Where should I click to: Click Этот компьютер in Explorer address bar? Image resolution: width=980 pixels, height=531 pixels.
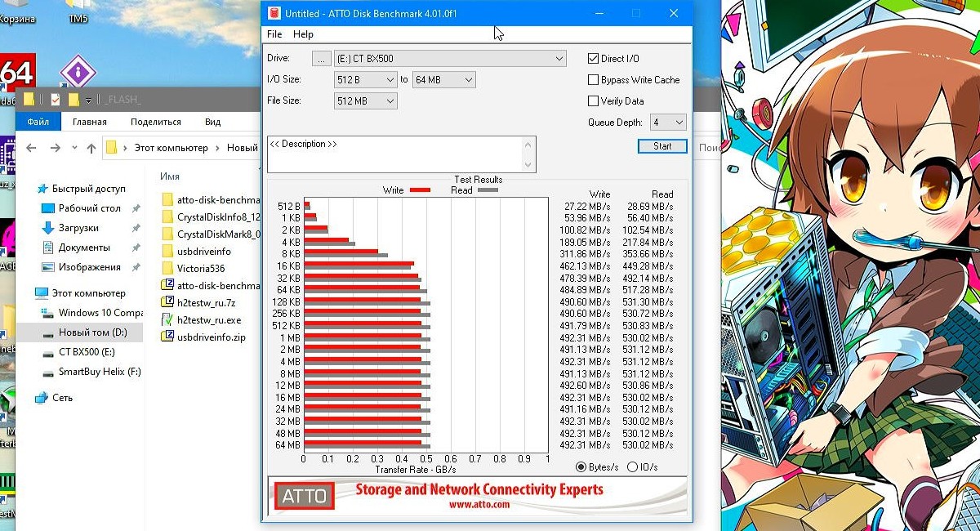pyautogui.click(x=171, y=148)
